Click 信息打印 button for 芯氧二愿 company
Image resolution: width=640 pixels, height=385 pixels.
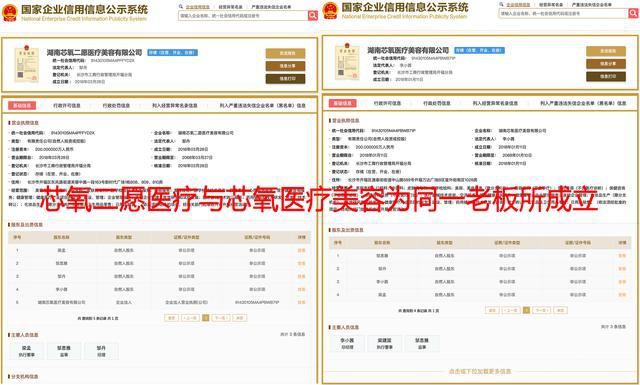(x=285, y=78)
